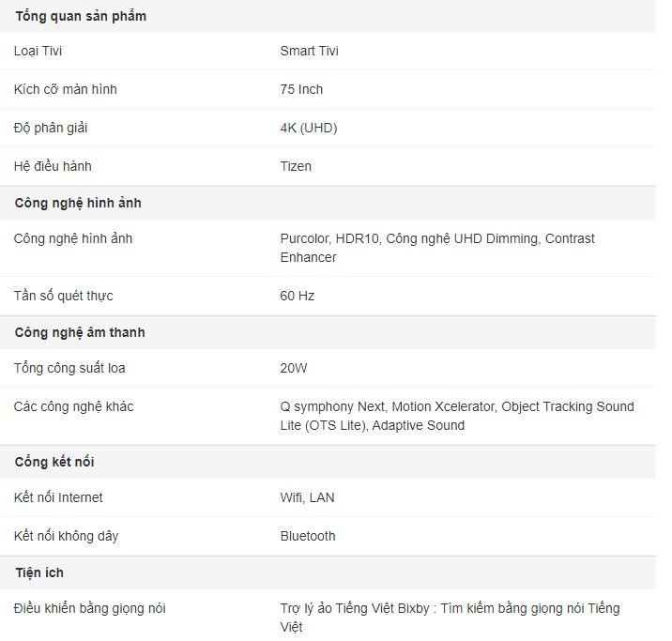Click the Tiện ích section header
Viewport: 672px width, 641px height.
(x=39, y=572)
